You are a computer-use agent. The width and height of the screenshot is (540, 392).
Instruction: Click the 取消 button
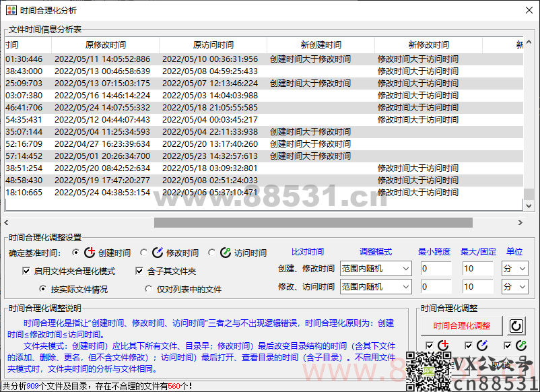pyautogui.click(x=501, y=365)
